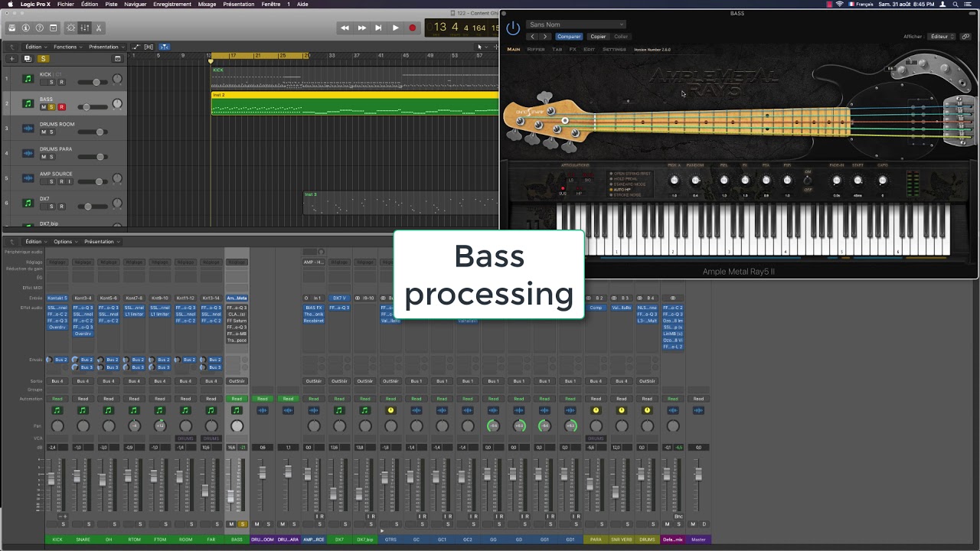The height and width of the screenshot is (551, 980).
Task: Open the Sans Nom preset dropdown
Action: click(576, 24)
